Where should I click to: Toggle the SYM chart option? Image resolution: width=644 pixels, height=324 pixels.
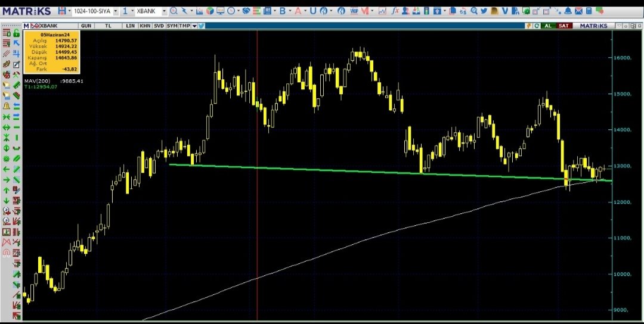coord(172,26)
